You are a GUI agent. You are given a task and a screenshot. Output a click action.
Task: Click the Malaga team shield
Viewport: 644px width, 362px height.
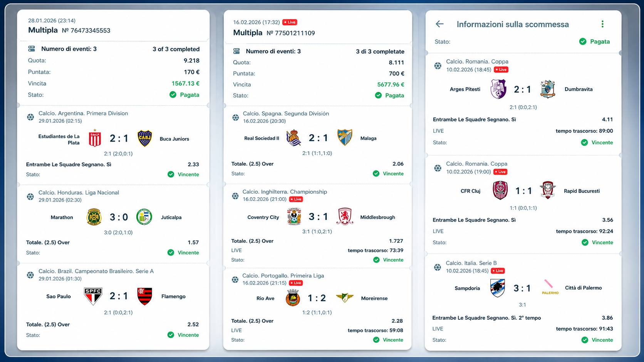345,138
